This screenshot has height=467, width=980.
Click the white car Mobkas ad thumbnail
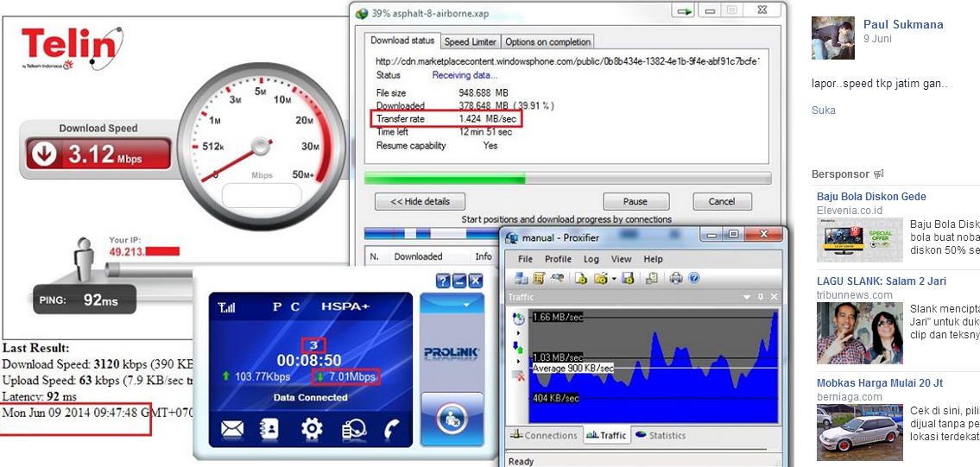click(859, 432)
